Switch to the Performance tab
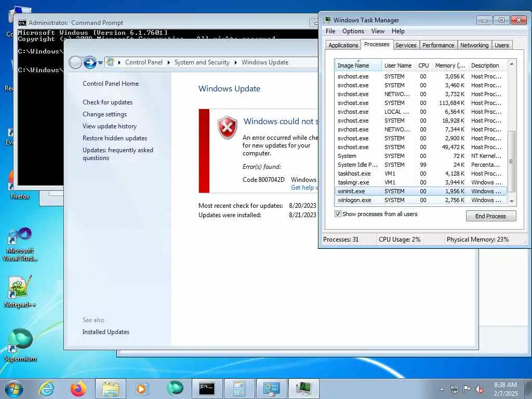The image size is (532, 399). 438,45
